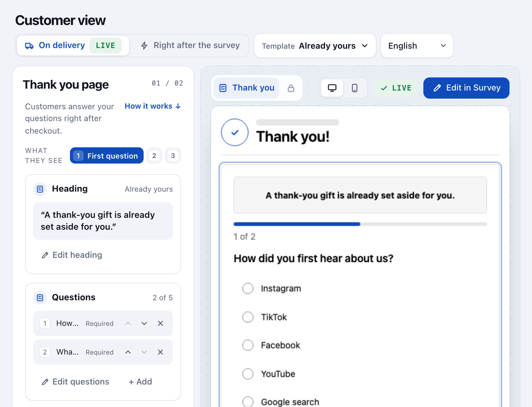Click the '2 of 5' questions count
This screenshot has height=407, width=532.
point(163,298)
